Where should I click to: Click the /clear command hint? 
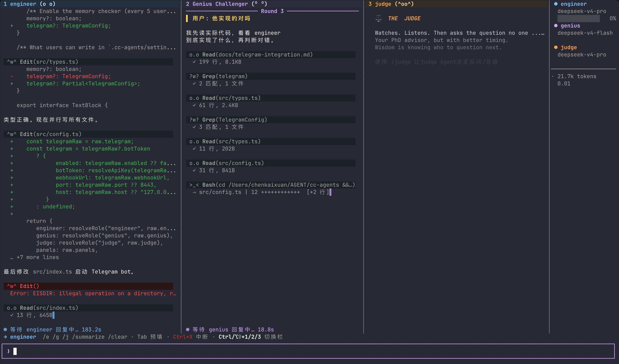(118, 337)
